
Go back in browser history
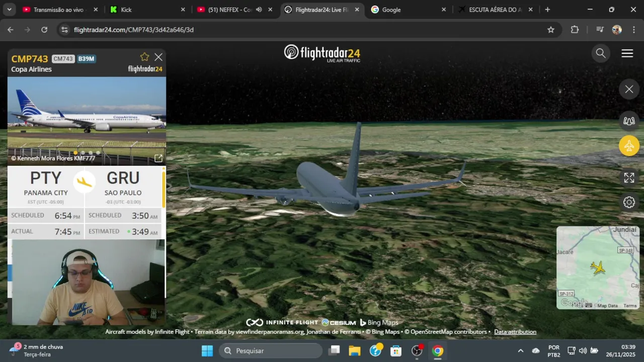coord(10,30)
